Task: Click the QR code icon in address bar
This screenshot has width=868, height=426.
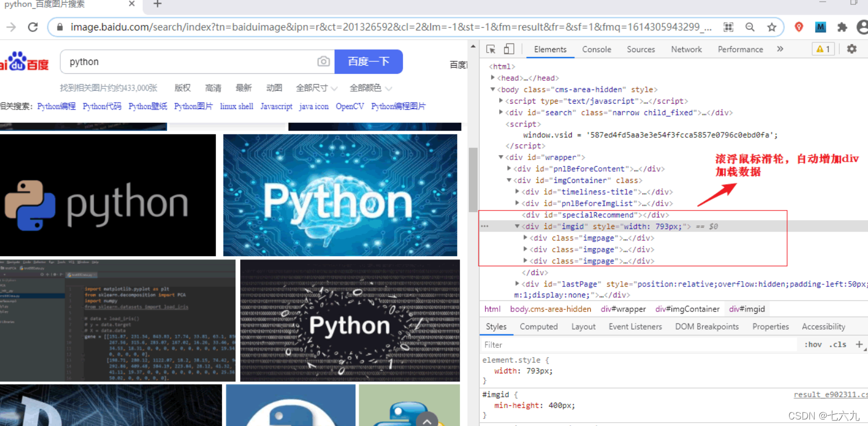Action: (x=729, y=27)
